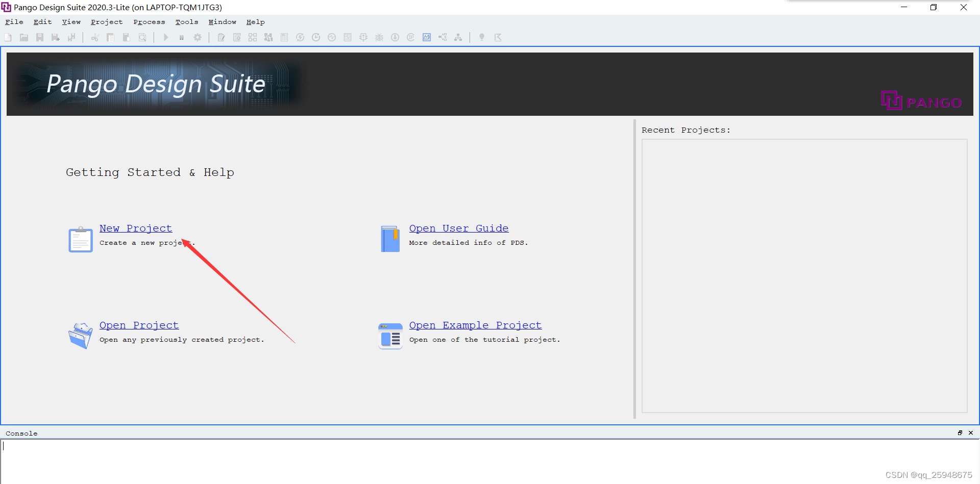Image resolution: width=980 pixels, height=484 pixels.
Task: Open the Help menu
Action: 256,22
